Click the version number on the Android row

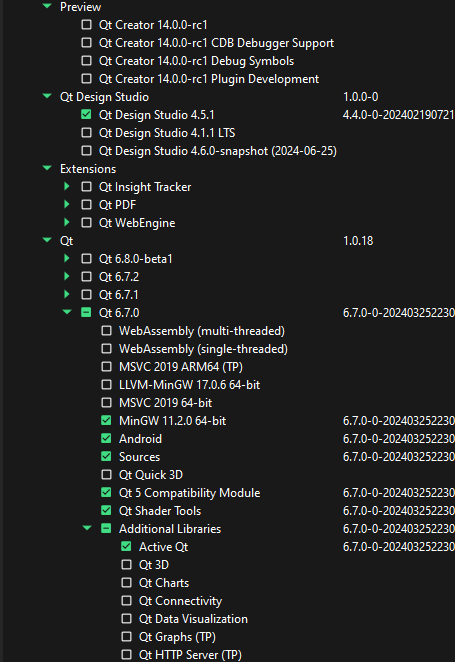398,439
